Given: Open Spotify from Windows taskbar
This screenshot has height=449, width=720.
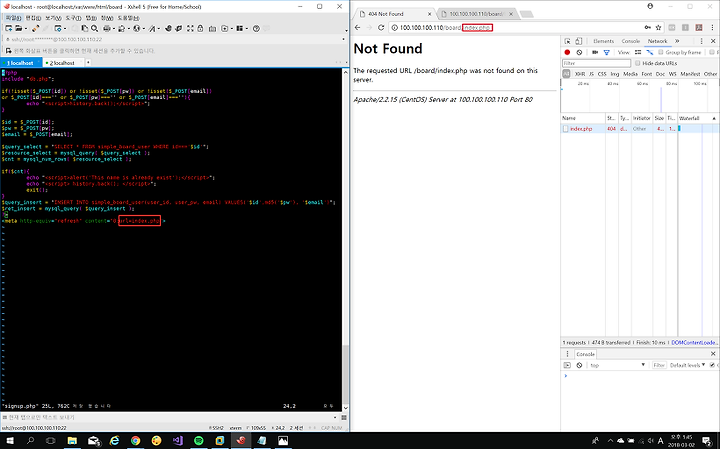Looking at the screenshot, I should (x=198, y=441).
